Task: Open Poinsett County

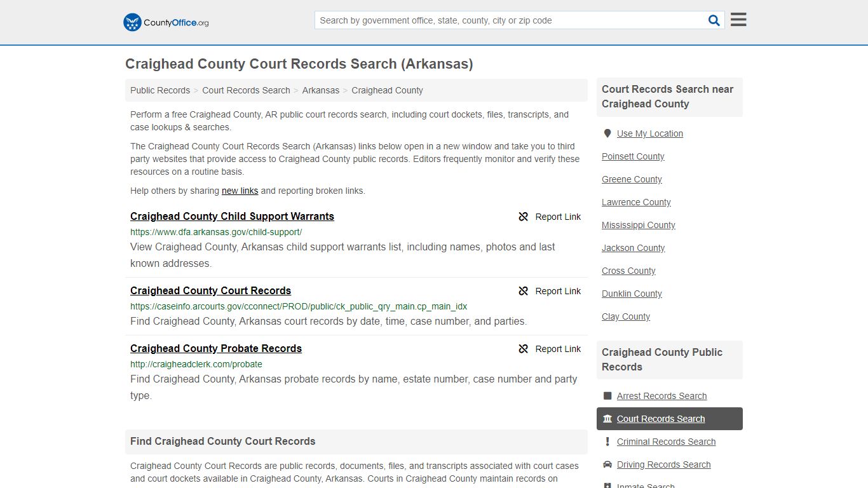Action: coord(633,156)
